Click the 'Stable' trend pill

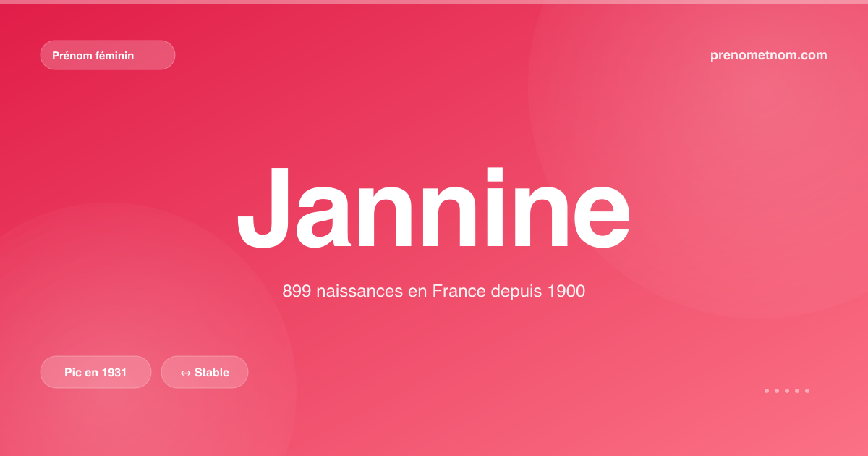[205, 372]
